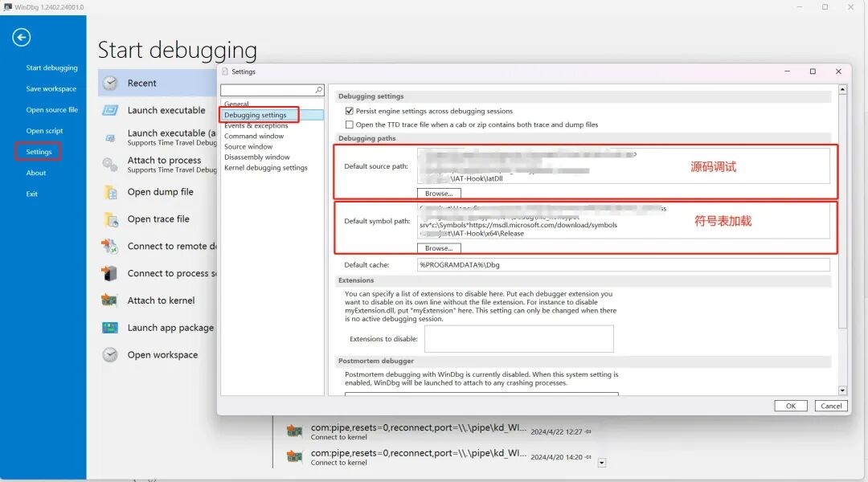
Task: Click the search magnifier icon in Settings
Action: 319,90
